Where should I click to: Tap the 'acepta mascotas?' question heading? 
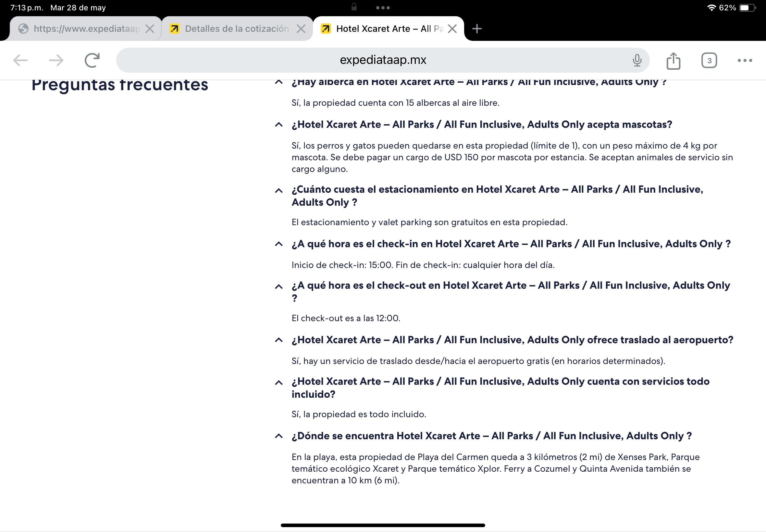click(x=482, y=125)
